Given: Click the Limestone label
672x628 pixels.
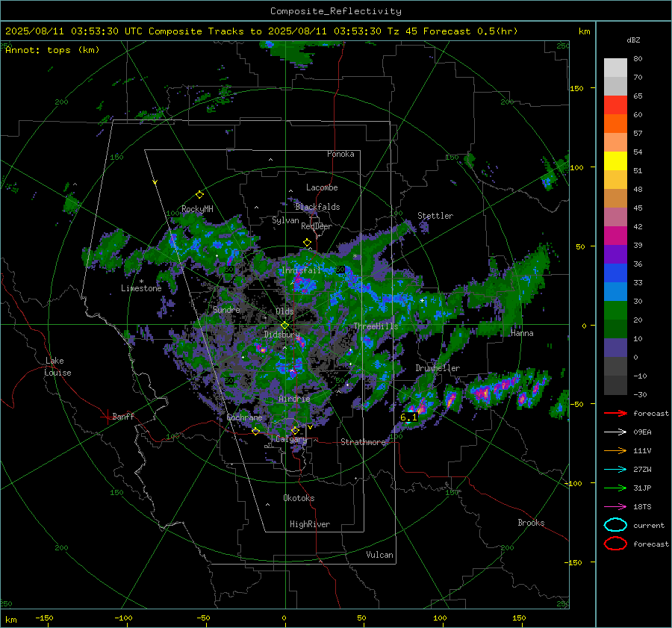Looking at the screenshot, I should coord(141,288).
